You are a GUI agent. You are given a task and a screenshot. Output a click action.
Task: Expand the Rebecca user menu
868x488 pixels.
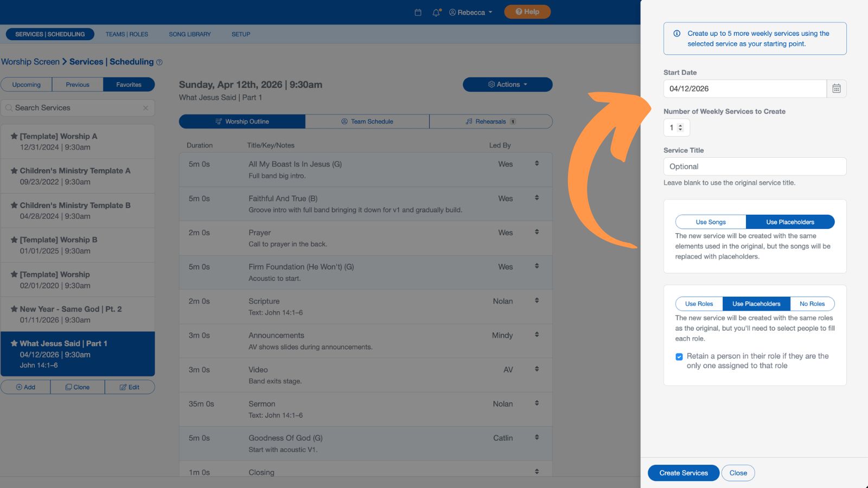470,12
